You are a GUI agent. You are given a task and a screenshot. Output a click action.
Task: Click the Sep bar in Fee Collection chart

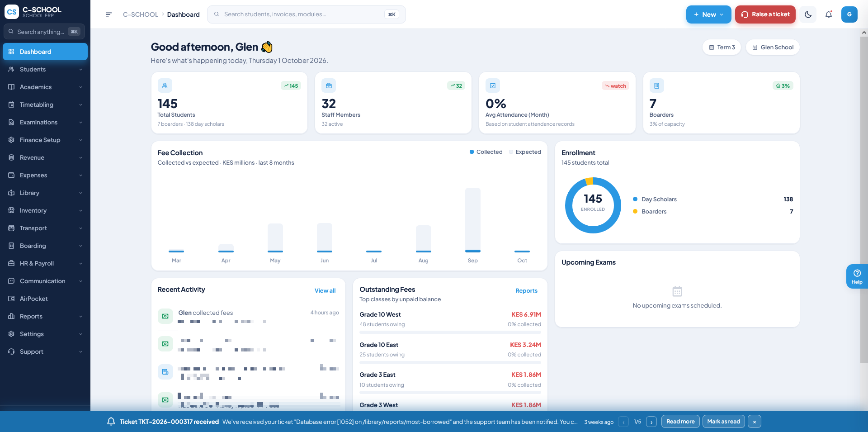473,220
